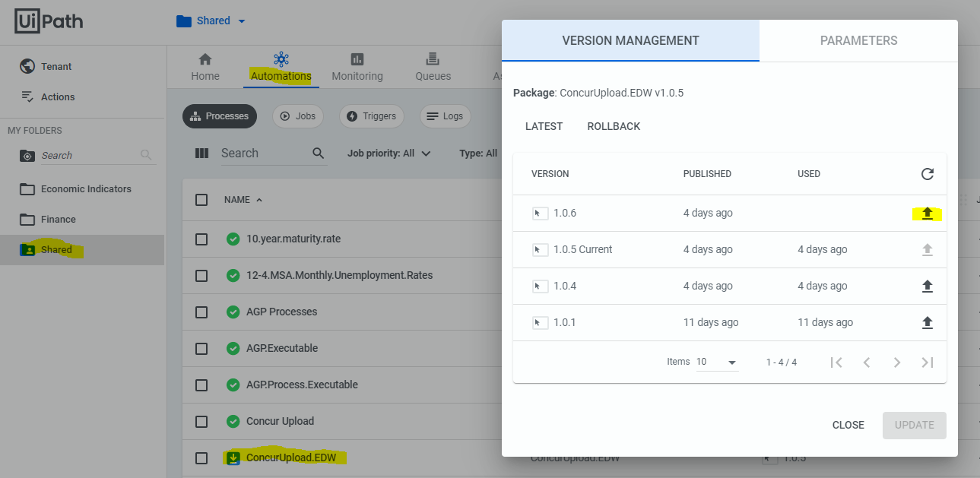Open Actions in the sidebar
Image resolution: width=980 pixels, height=478 pixels.
[47, 97]
